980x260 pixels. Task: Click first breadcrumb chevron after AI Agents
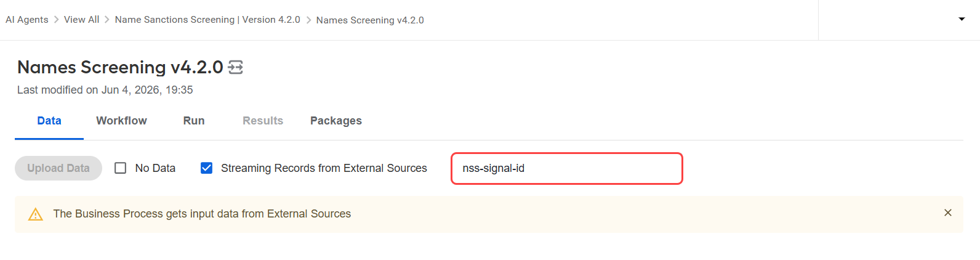57,20
